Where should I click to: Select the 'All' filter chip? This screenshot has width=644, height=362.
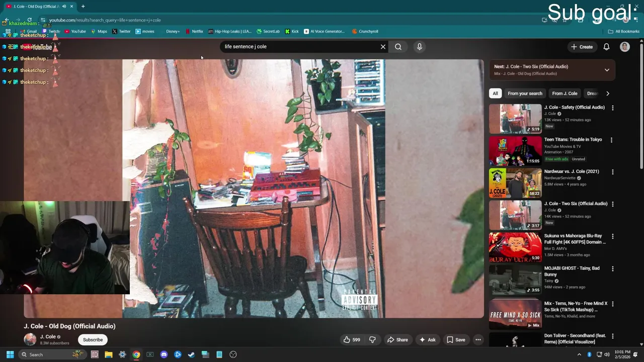495,94
